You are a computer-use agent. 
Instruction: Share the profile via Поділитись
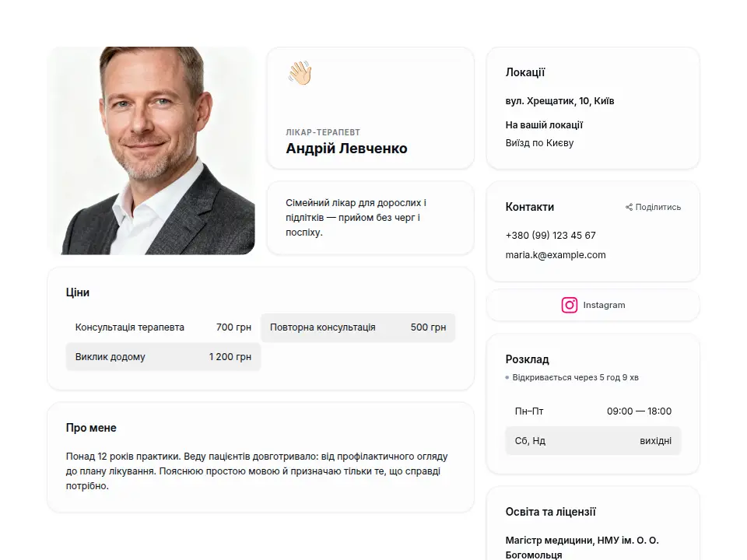(x=653, y=207)
